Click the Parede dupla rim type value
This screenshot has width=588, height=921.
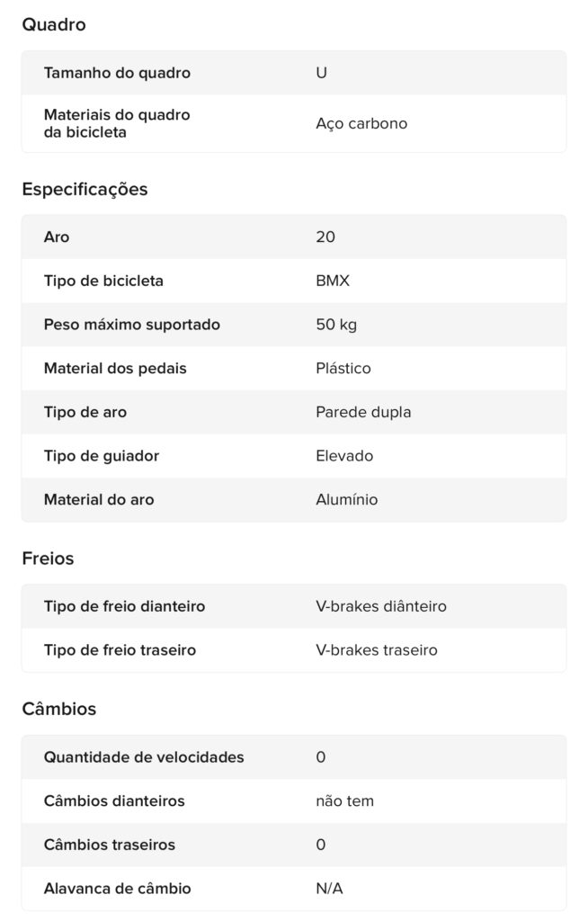point(363,413)
